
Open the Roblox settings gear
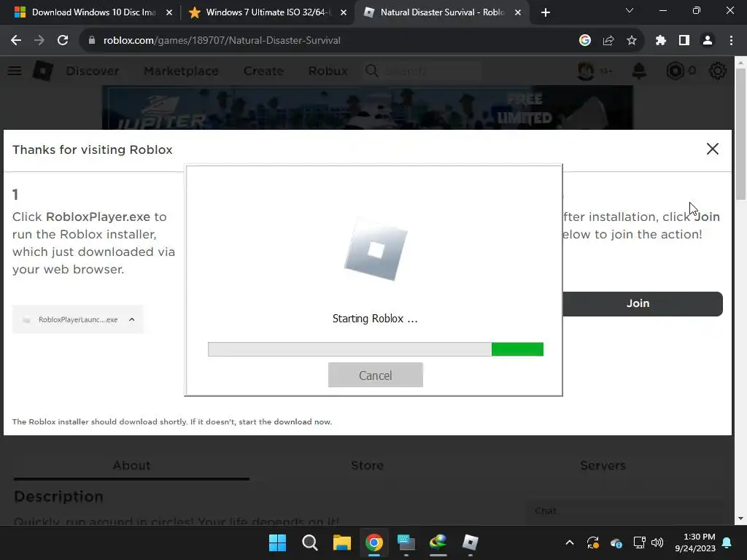(x=718, y=71)
